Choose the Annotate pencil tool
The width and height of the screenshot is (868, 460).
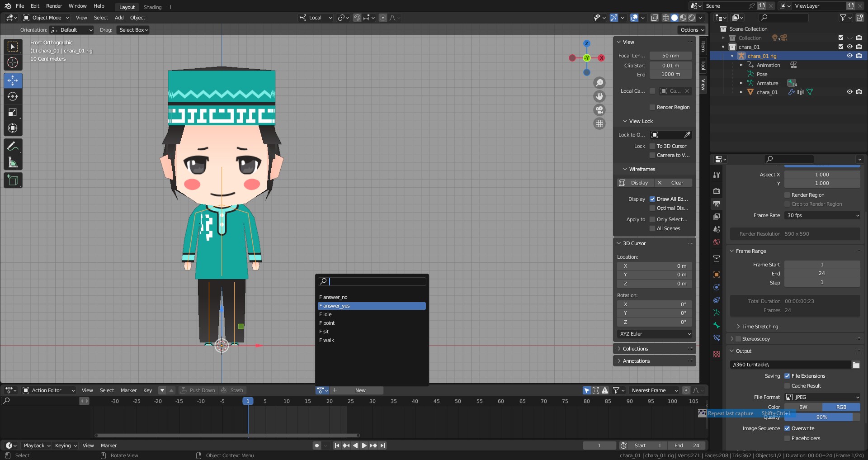click(13, 147)
